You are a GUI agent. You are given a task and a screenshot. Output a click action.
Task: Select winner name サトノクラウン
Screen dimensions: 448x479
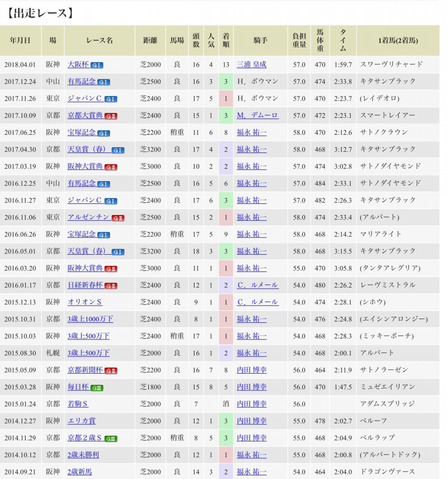tap(384, 132)
